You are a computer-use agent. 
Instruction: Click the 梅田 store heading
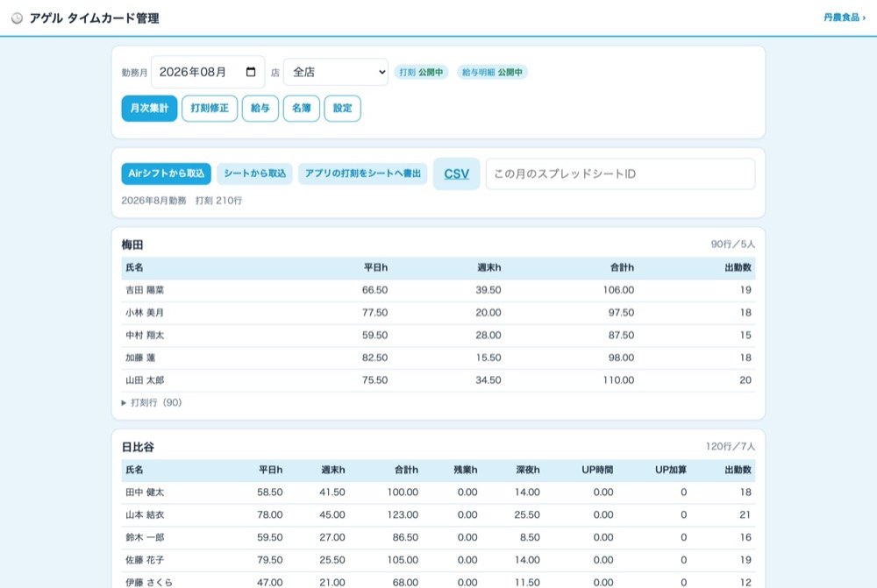coord(132,244)
